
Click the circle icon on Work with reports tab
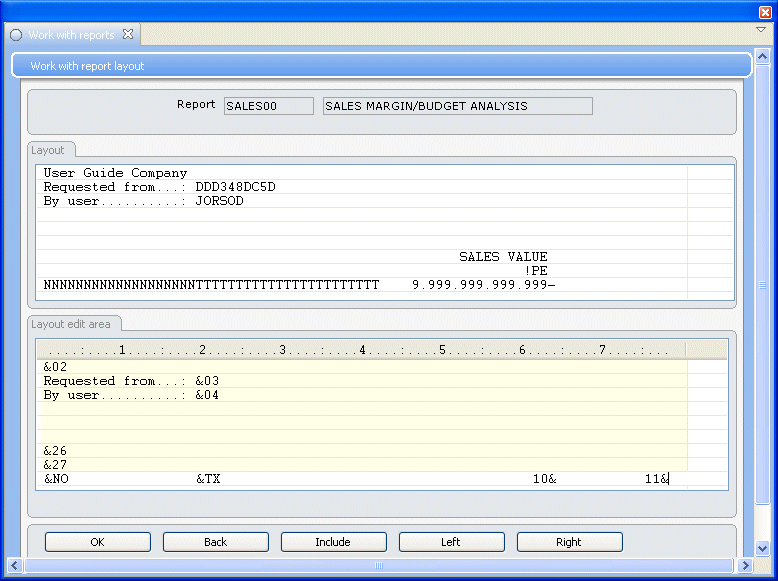[x=16, y=35]
